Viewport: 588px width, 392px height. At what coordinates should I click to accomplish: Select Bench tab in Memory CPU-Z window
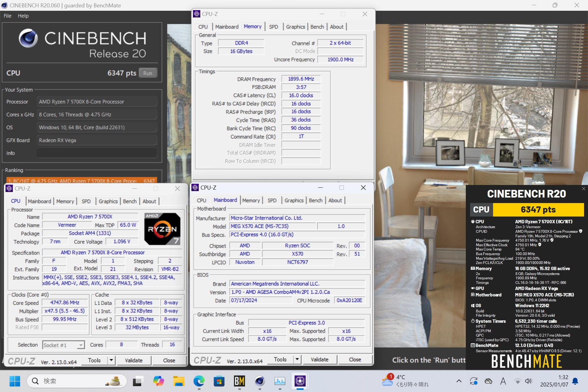[317, 27]
